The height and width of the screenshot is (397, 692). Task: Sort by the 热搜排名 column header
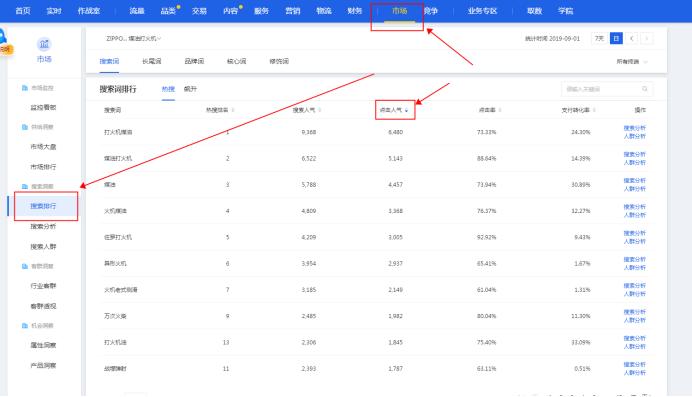click(x=220, y=110)
